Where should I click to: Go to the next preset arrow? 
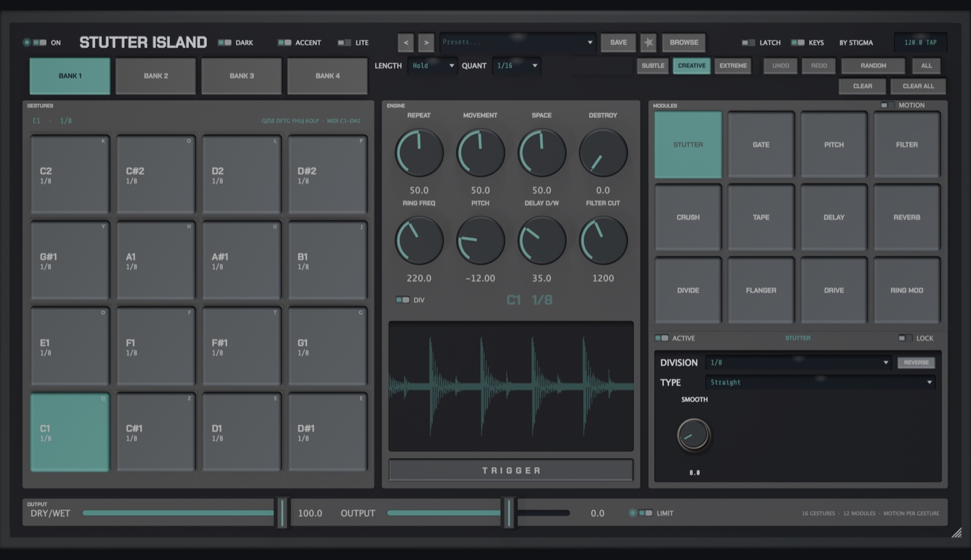point(427,42)
